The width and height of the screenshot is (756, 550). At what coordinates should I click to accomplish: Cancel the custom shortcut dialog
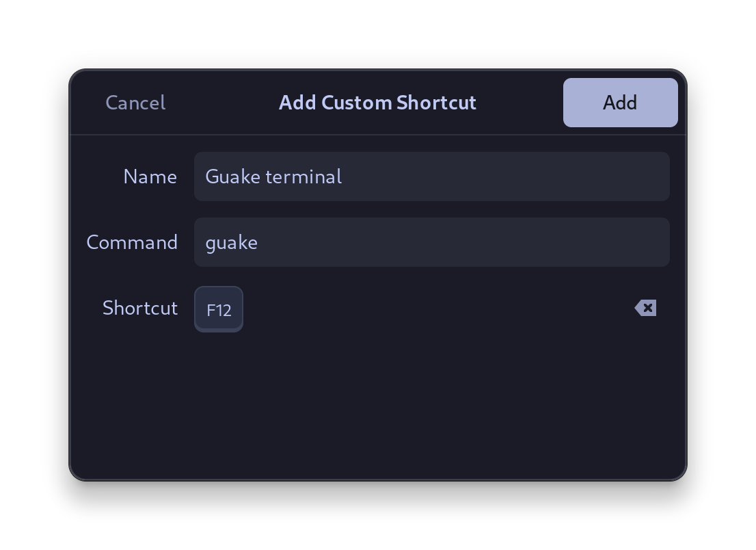click(x=135, y=102)
